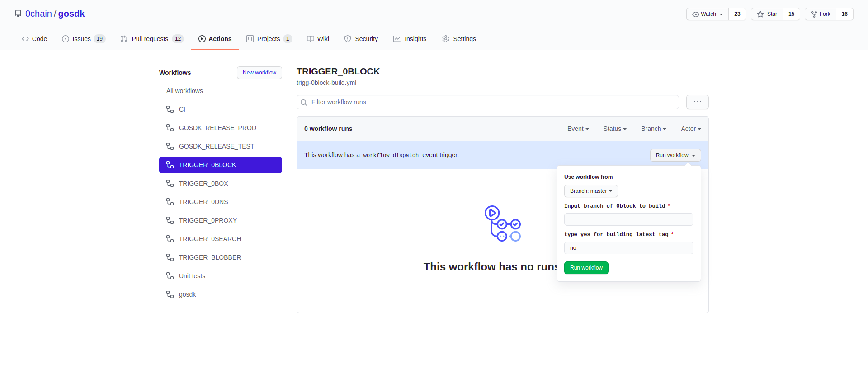This screenshot has height=377, width=868.
Task: Expand the Event filter dropdown
Action: click(578, 129)
